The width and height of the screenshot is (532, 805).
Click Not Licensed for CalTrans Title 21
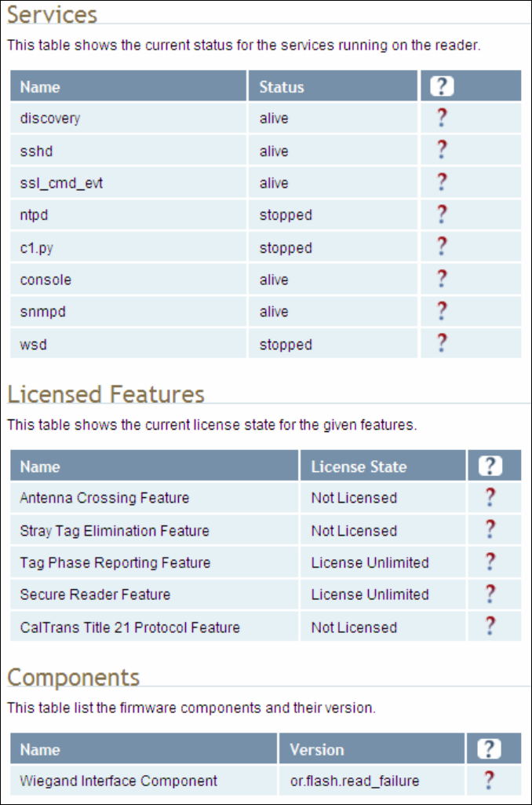tap(354, 628)
